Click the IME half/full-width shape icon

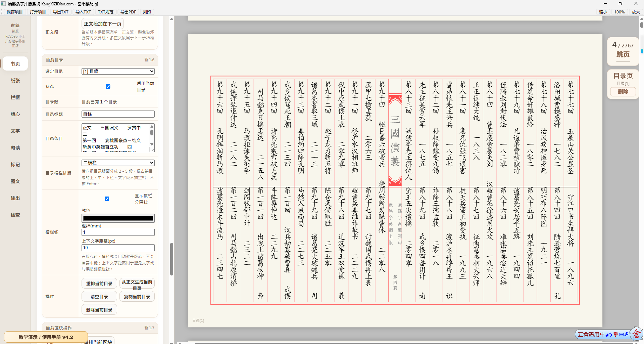607,335
